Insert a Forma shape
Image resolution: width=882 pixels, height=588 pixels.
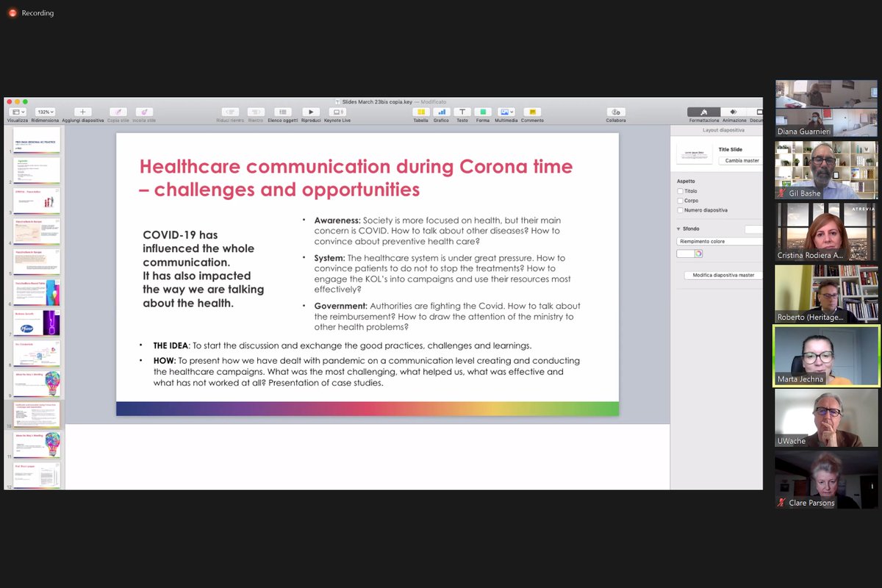(482, 112)
